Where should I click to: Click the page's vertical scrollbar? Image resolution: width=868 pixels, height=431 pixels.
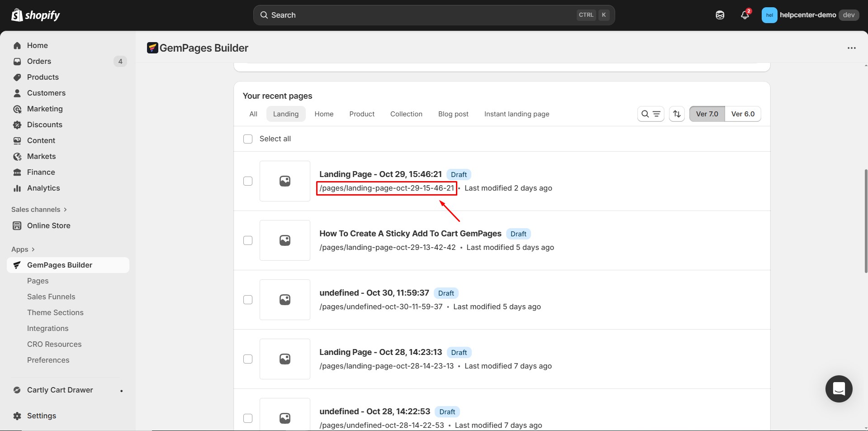[x=865, y=221]
